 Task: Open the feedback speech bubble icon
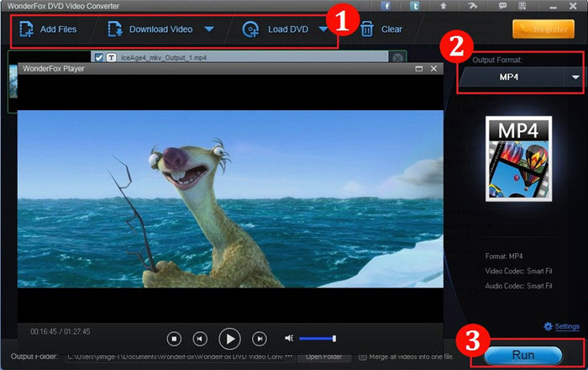point(502,6)
